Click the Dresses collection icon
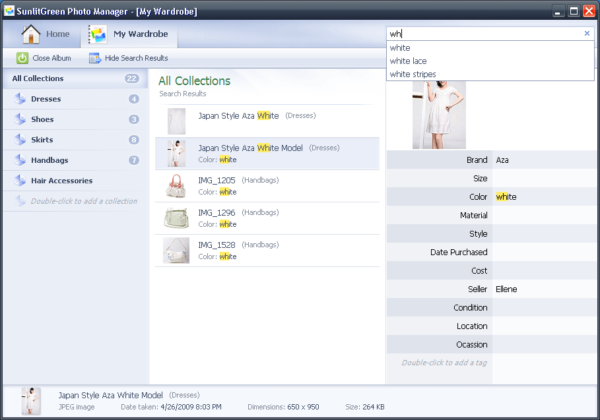 pos(20,99)
